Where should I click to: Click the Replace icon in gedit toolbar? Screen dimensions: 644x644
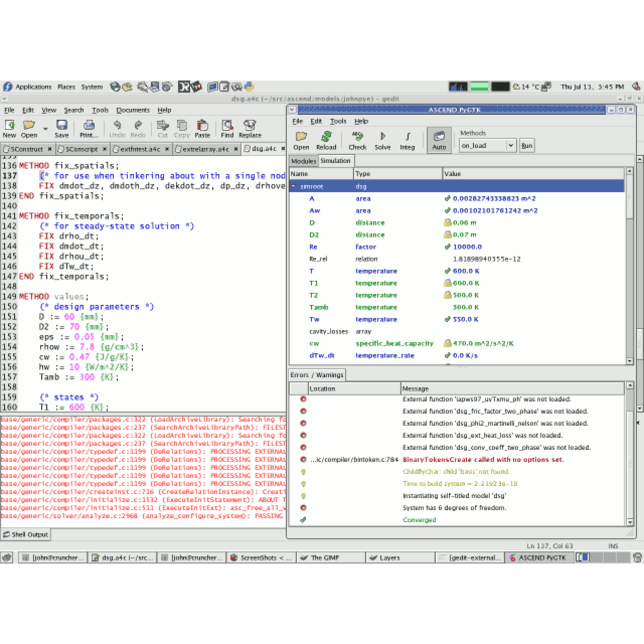click(x=250, y=128)
